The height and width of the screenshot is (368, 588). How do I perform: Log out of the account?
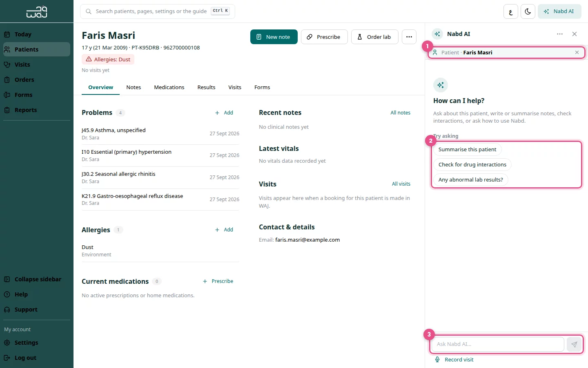(37, 358)
